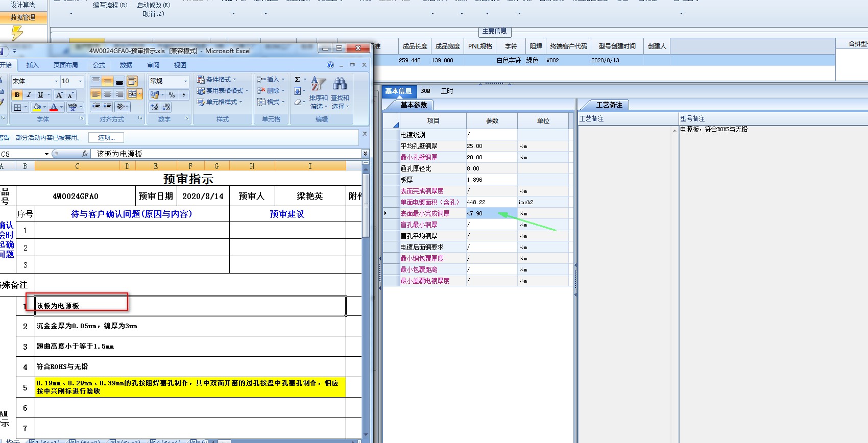Switch to 审阅 ribbon tab
The width and height of the screenshot is (868, 443).
(153, 65)
